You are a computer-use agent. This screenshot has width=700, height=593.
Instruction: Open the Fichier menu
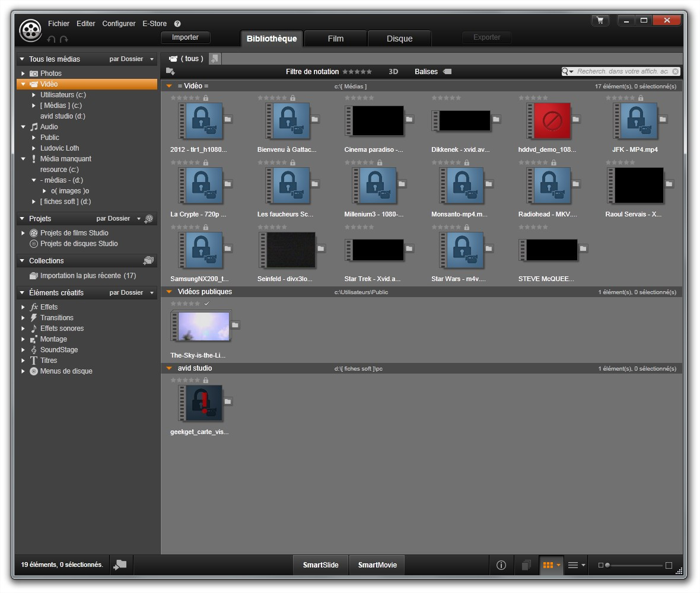tap(59, 24)
